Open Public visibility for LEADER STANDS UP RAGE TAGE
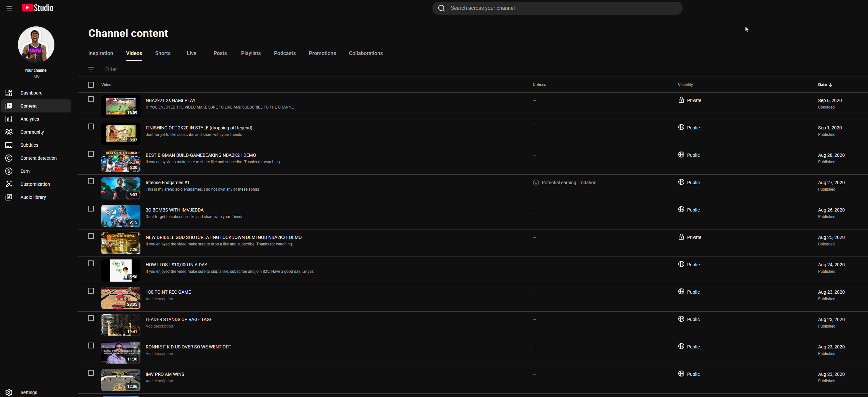The image size is (868, 397). [x=689, y=319]
